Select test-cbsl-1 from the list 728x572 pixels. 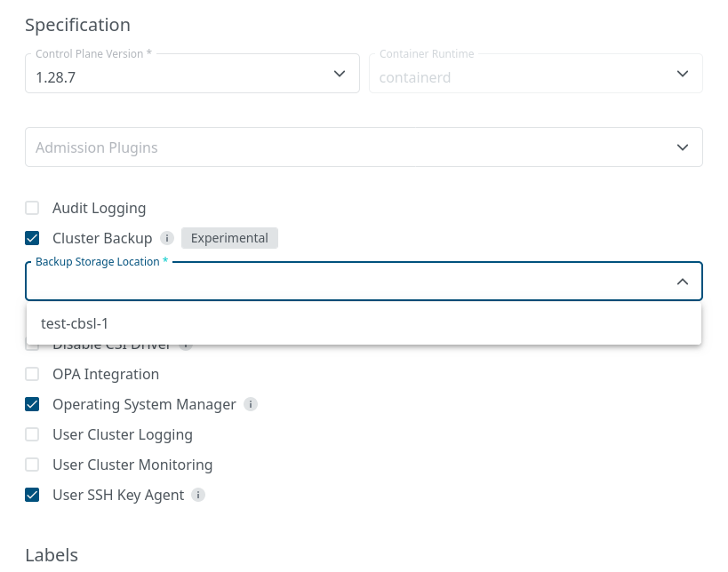(364, 323)
